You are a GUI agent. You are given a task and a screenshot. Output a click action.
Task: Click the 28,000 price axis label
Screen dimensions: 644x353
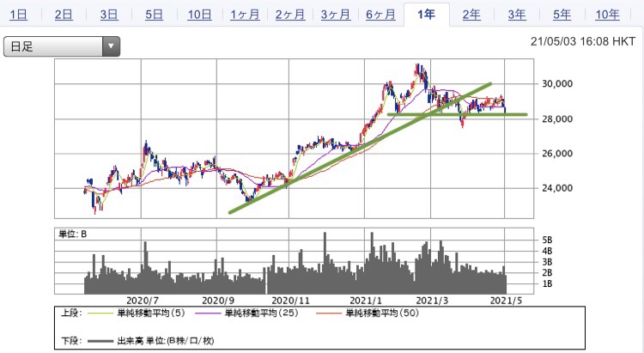click(x=557, y=119)
